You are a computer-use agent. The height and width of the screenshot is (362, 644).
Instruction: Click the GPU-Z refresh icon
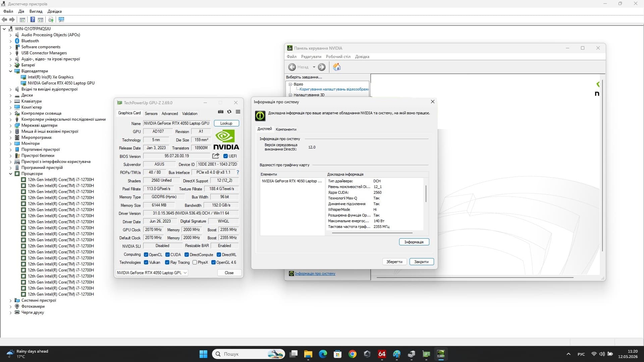(x=229, y=112)
